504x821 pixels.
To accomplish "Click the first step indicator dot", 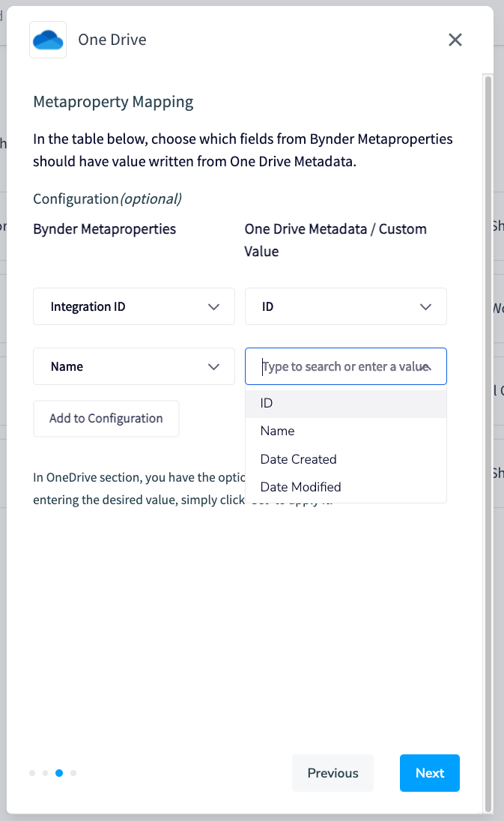I will 32,773.
